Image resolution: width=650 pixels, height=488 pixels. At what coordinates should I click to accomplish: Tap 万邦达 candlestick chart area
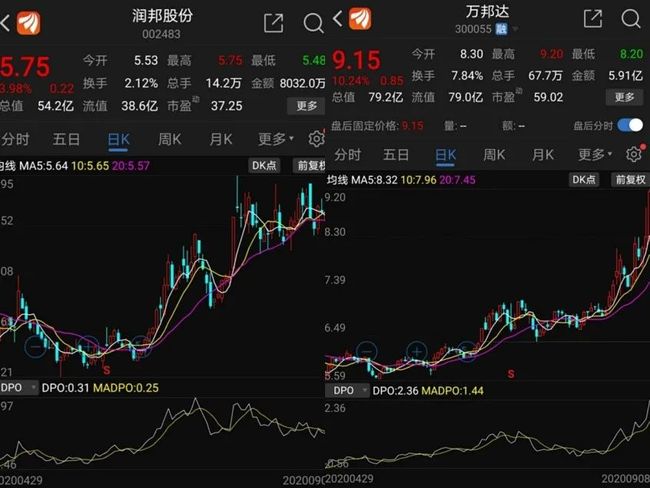(x=488, y=284)
